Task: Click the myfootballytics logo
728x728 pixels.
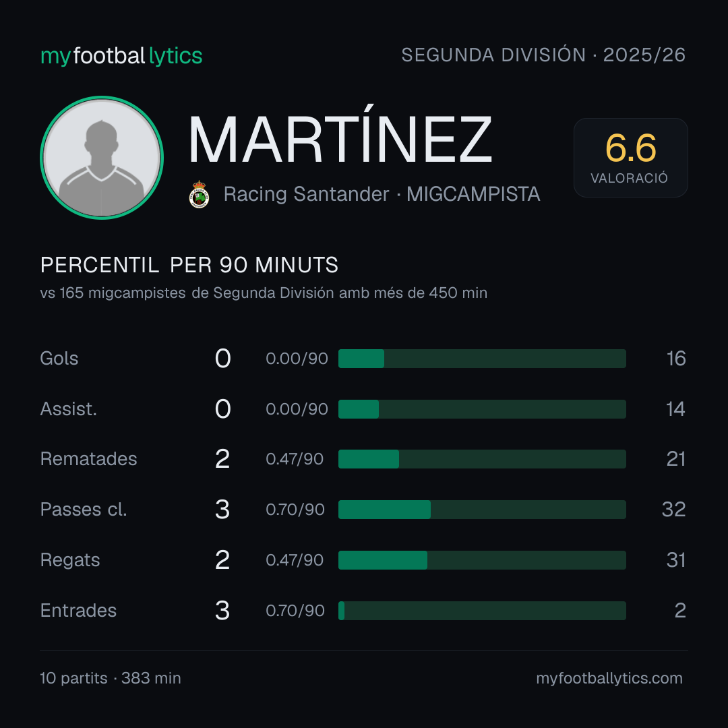Action: tap(121, 56)
